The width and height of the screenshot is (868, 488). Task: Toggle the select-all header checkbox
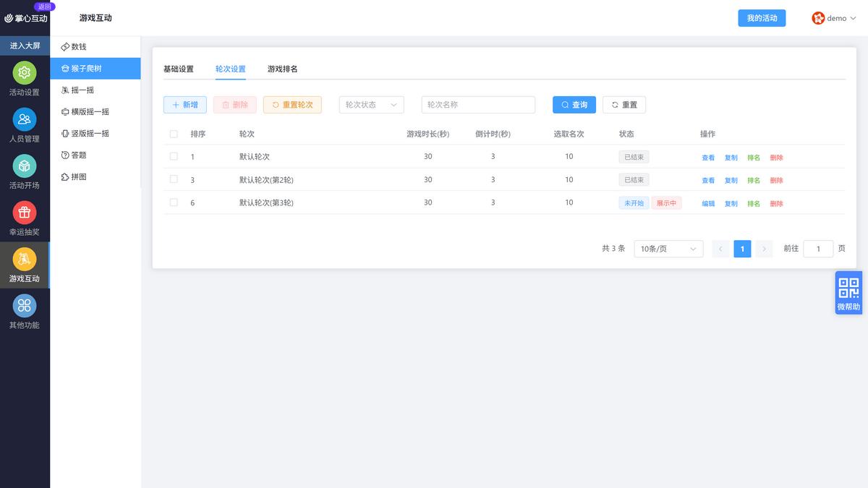[x=174, y=134]
